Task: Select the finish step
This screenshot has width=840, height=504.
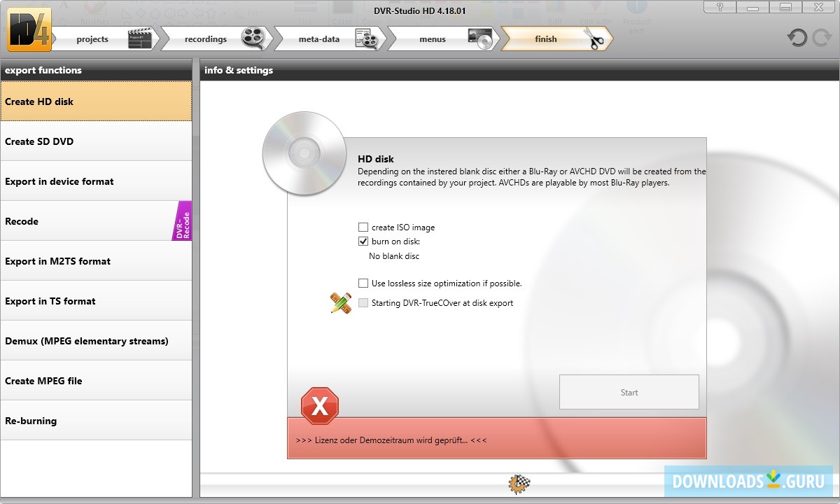Action: click(x=556, y=39)
